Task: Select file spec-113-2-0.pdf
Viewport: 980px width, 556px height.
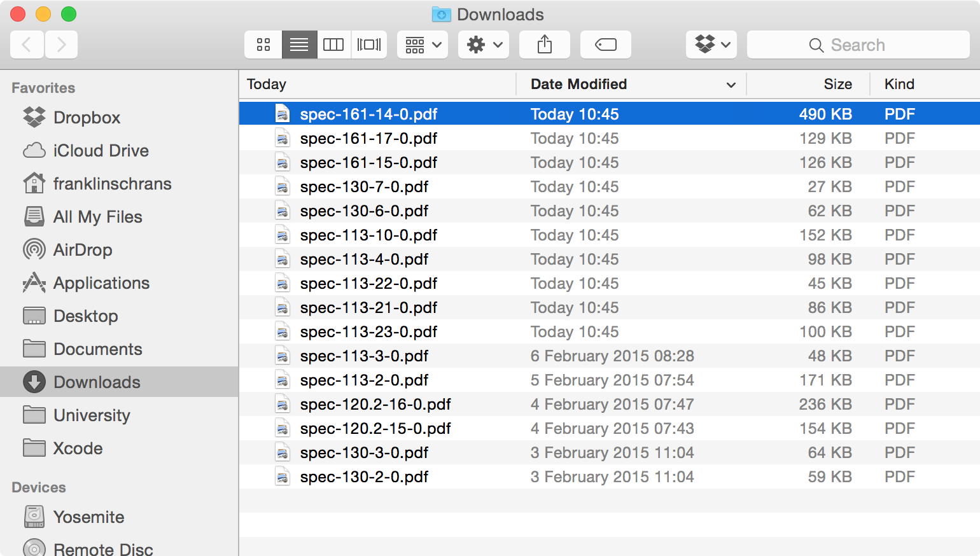Action: pos(610,380)
